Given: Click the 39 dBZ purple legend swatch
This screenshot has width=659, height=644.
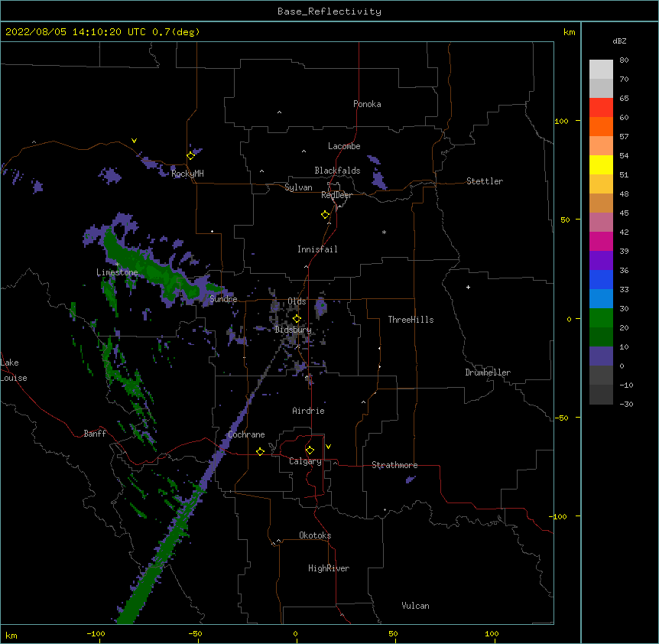Looking at the screenshot, I should 601,260.
